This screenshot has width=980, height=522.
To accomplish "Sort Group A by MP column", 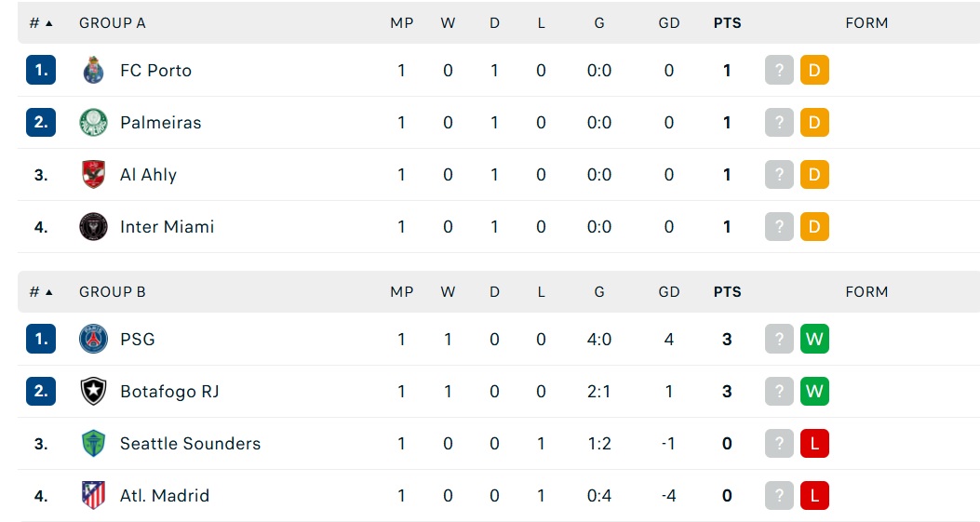I will click(x=401, y=22).
